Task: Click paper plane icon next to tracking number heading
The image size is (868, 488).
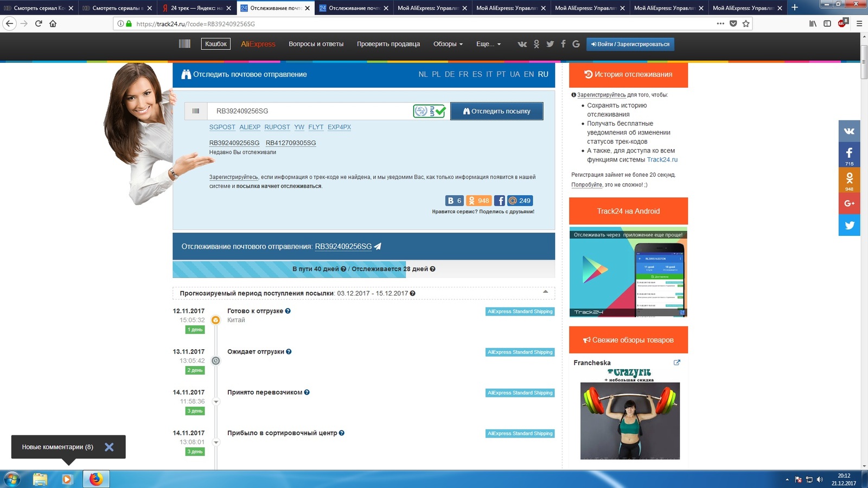Action: click(x=378, y=246)
